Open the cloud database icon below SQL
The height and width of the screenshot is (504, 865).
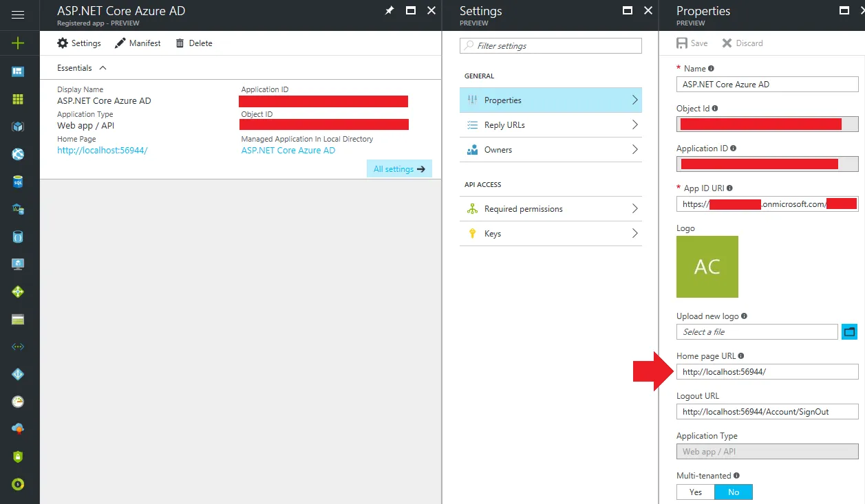click(18, 209)
